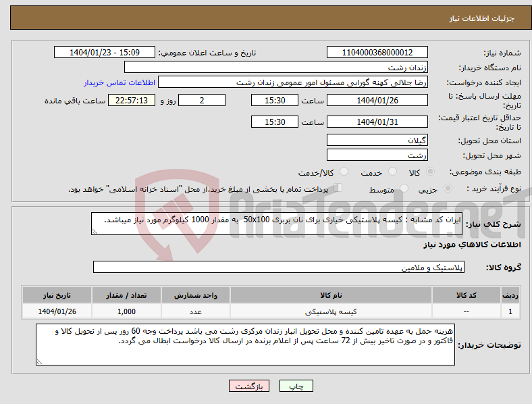Click the کد کالا column header
Viewport: 532px width, 404px height.
467,295
